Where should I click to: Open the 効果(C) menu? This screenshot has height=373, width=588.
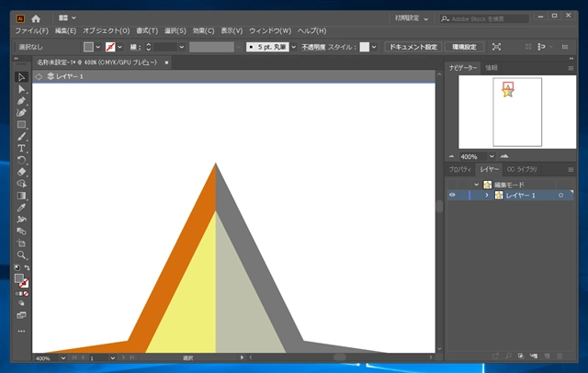203,30
